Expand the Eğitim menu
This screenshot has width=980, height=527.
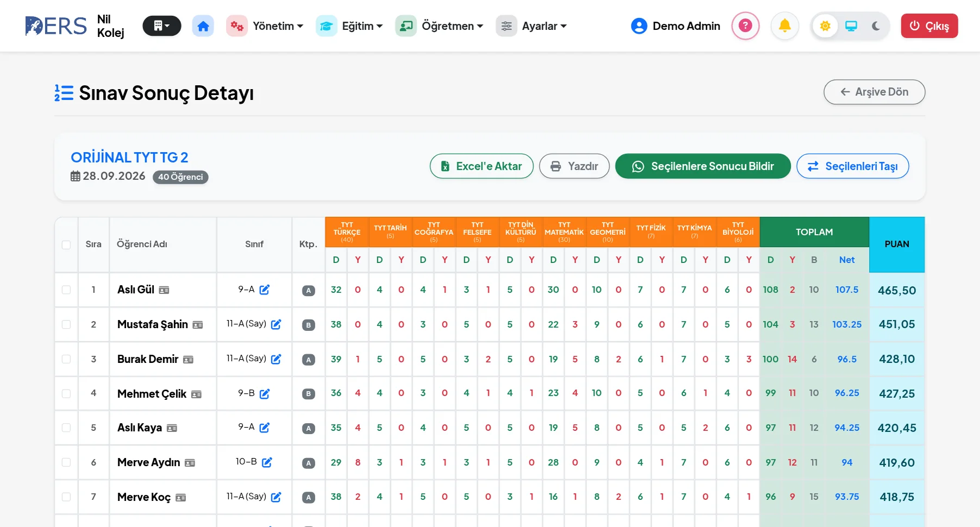tap(349, 26)
